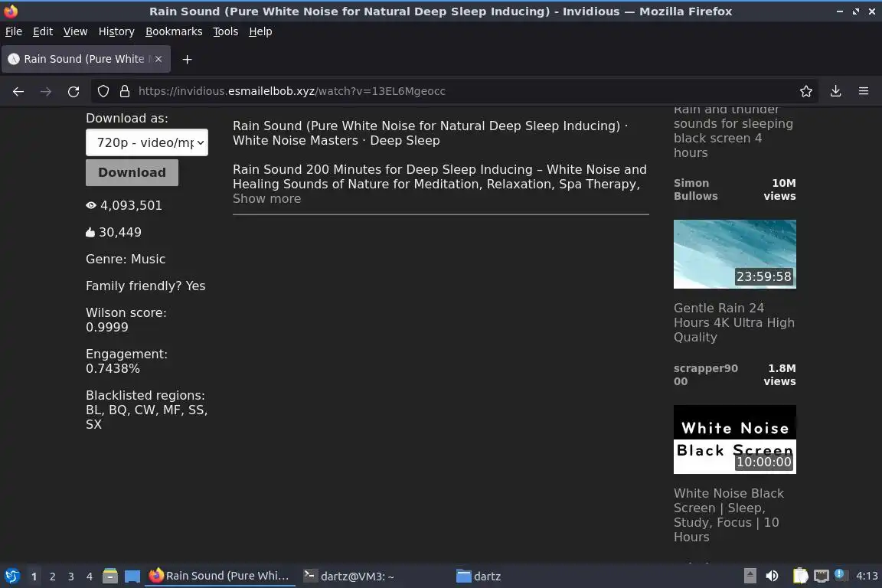
Task: Visit the scrapper9000 channel
Action: point(705,374)
